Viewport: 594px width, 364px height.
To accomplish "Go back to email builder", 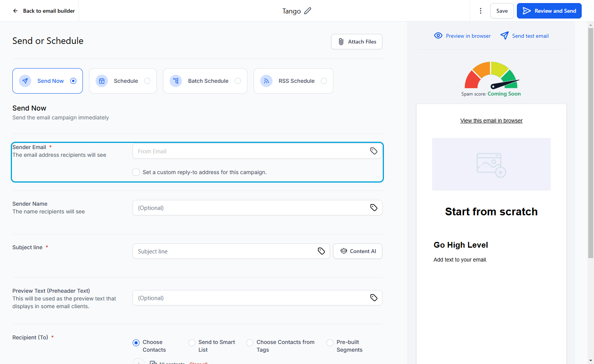I will coord(44,11).
